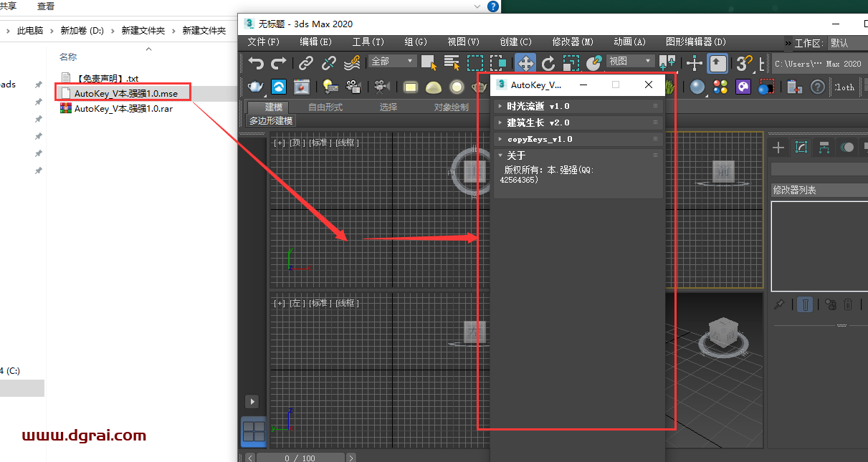Toggle Keyboard Shortcut Override button
Image resolution: width=868 pixels, height=462 pixels.
(x=717, y=64)
